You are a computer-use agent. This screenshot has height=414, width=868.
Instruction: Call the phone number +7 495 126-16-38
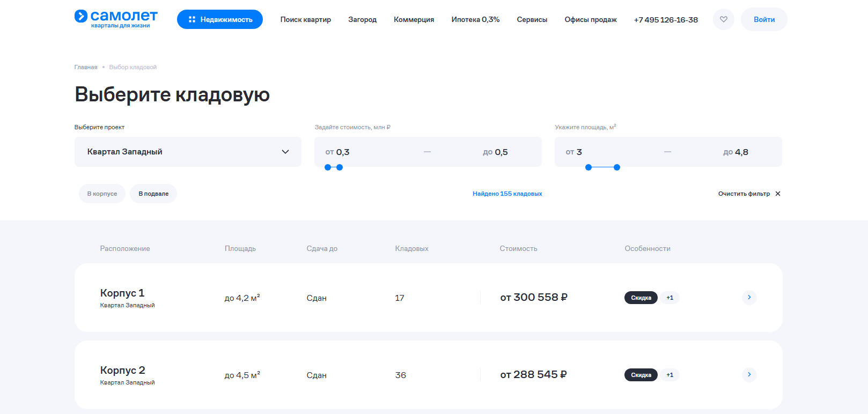(666, 19)
